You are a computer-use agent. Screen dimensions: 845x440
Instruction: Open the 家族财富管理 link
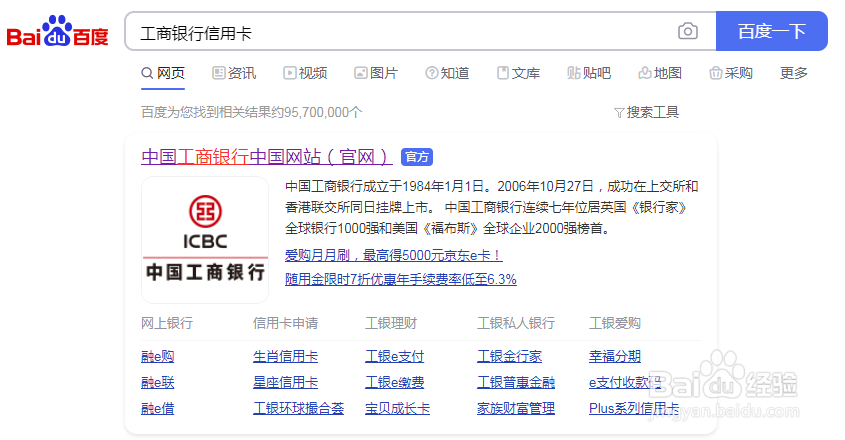(516, 408)
